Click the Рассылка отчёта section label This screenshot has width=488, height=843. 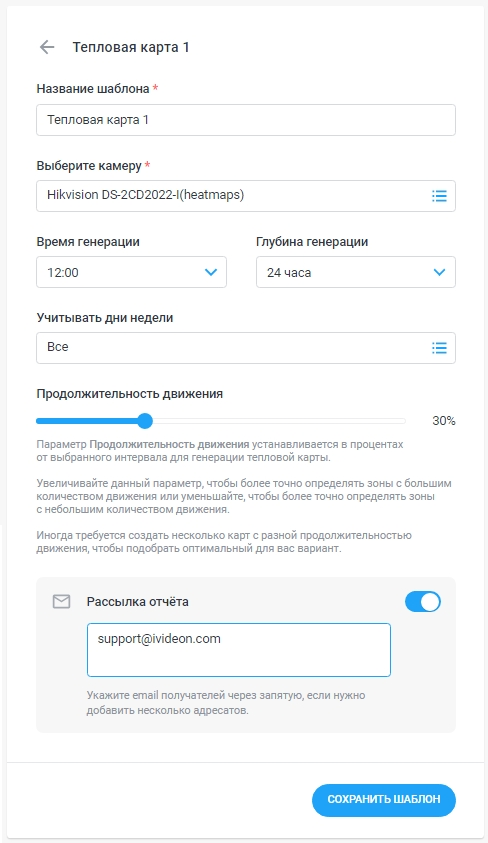coord(138,602)
